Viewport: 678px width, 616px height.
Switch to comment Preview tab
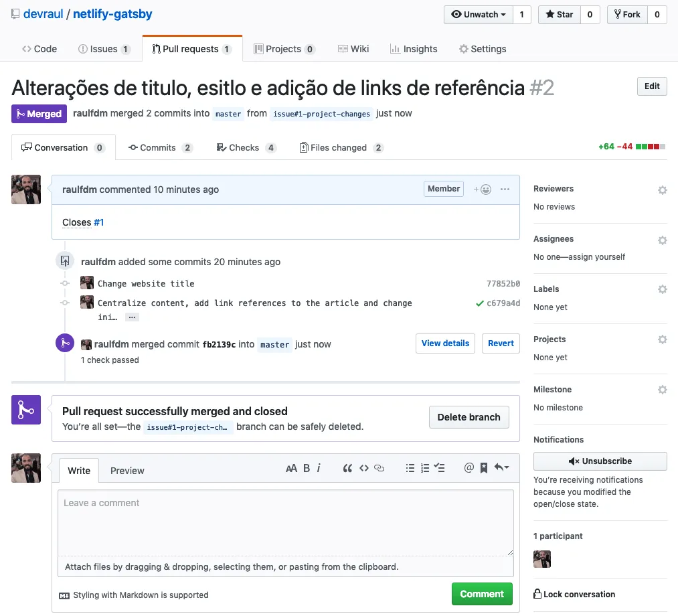(127, 471)
